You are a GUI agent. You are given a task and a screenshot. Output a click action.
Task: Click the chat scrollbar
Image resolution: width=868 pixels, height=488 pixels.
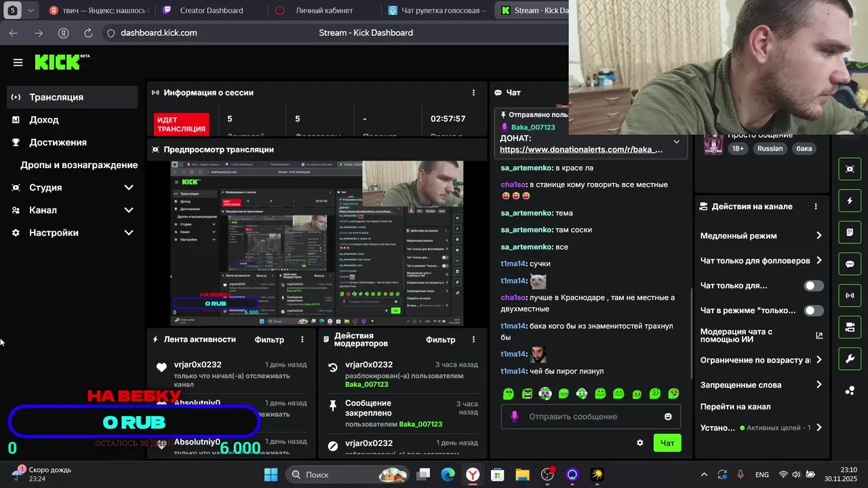[x=690, y=332]
